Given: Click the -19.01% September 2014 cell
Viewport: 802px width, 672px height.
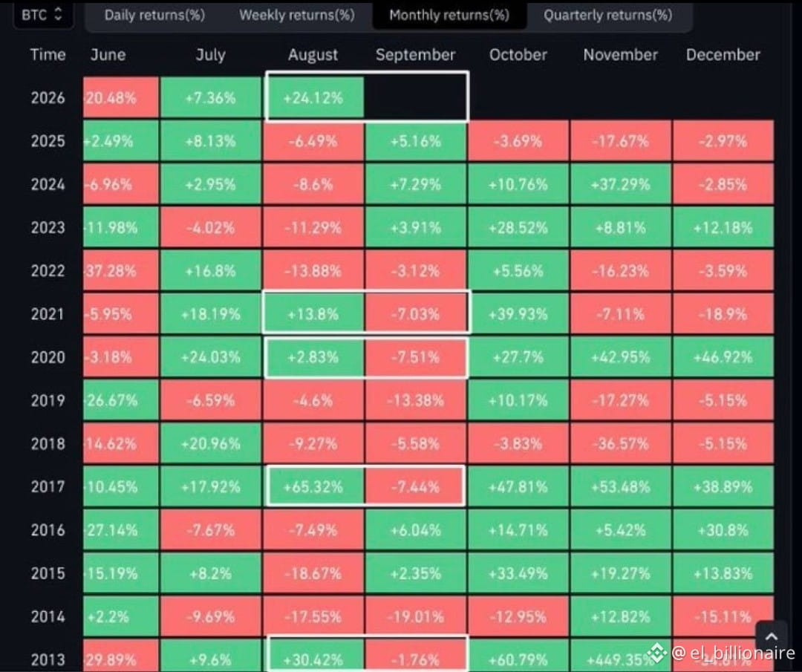Looking at the screenshot, I should pos(416,616).
